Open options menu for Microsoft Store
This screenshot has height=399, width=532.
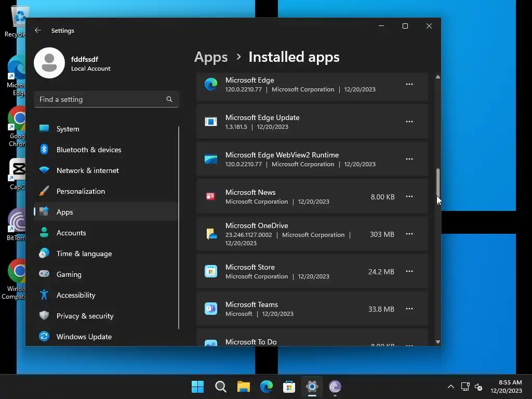click(409, 271)
